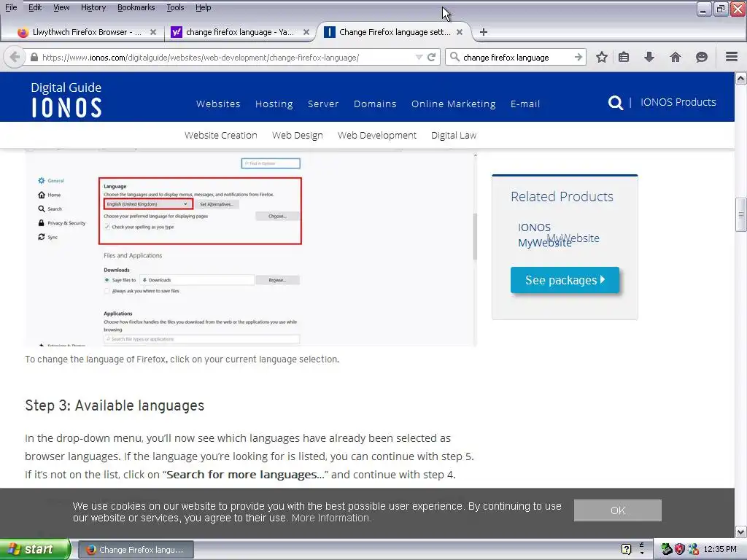Click the page scrollbar down arrow
Image resolution: width=747 pixels, height=560 pixels.
pyautogui.click(x=741, y=532)
